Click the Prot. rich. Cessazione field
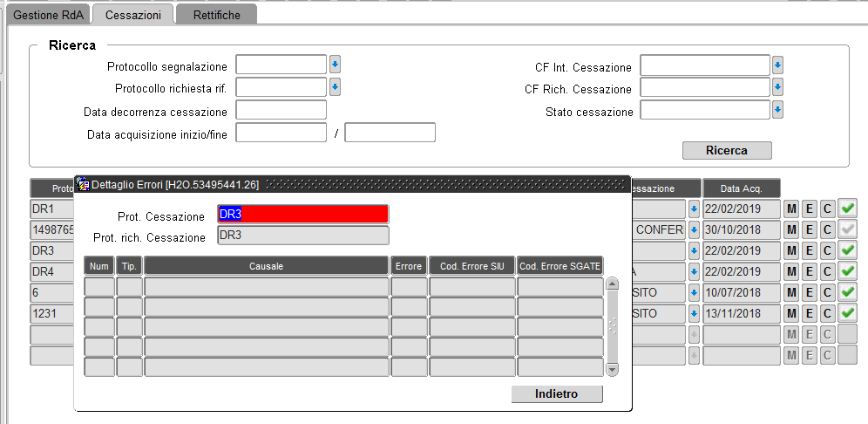This screenshot has height=424, width=868. point(303,235)
